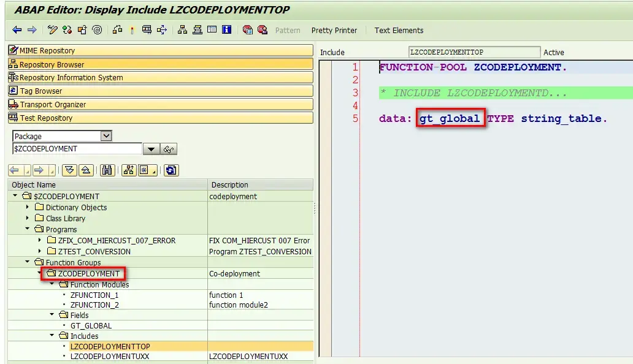Click the Find binoculars icon
The height and width of the screenshot is (364, 633).
pyautogui.click(x=107, y=170)
